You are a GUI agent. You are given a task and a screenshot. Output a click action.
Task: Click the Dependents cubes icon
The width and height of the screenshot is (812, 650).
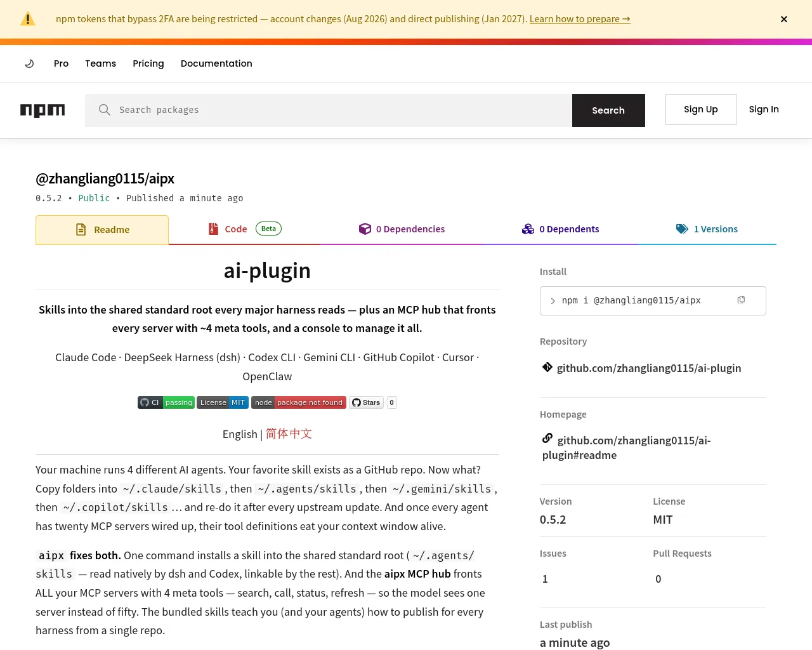[x=528, y=229]
